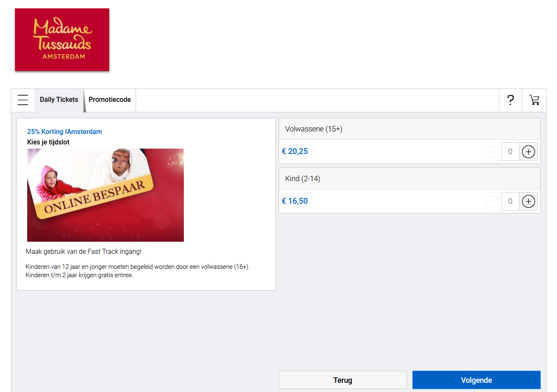This screenshot has height=392, width=557.
Task: Switch to the Promotiecode tab
Action: click(109, 100)
